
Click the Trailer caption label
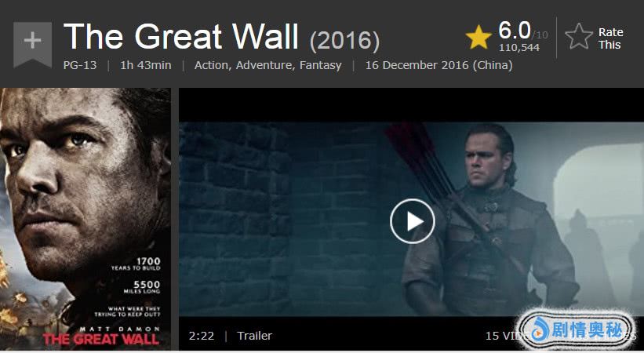pyautogui.click(x=255, y=336)
